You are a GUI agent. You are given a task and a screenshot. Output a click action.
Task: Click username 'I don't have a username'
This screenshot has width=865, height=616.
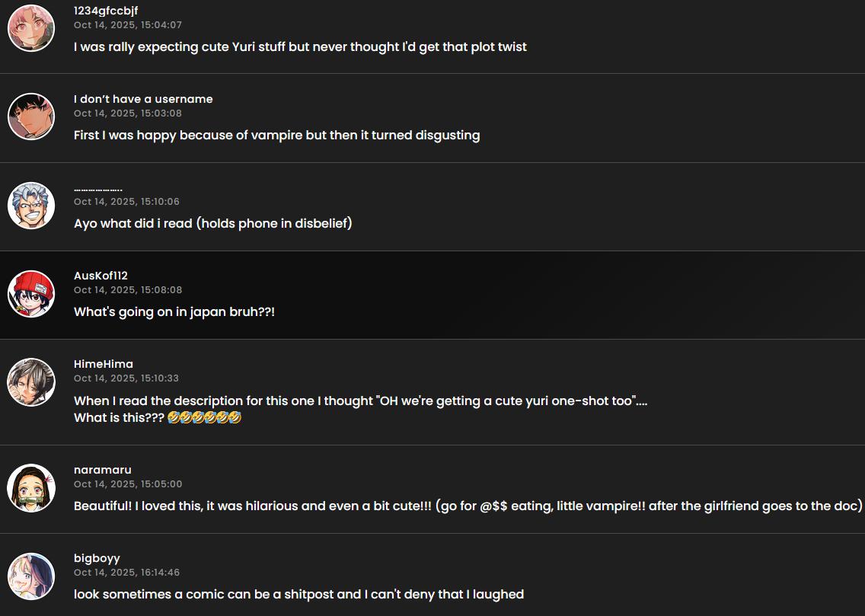click(143, 99)
